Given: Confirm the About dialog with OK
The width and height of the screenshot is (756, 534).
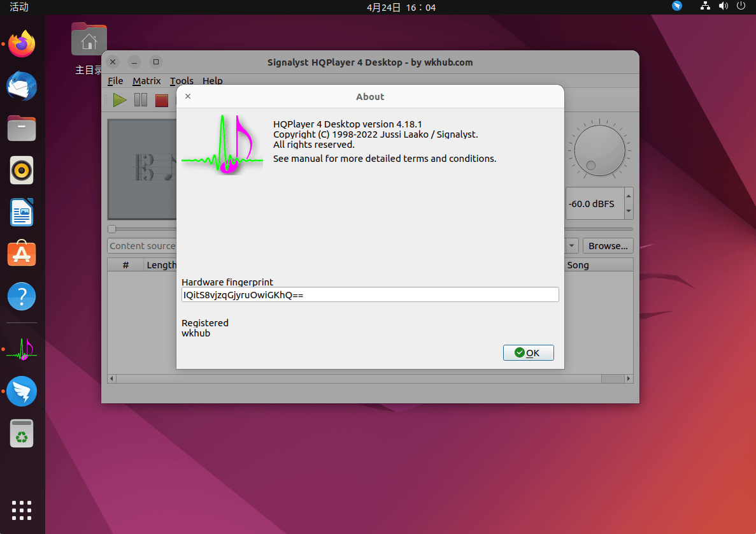Looking at the screenshot, I should 528,352.
